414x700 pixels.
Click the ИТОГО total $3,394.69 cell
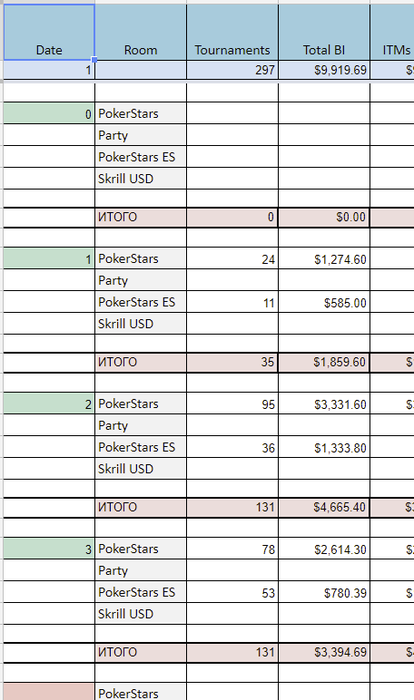324,652
